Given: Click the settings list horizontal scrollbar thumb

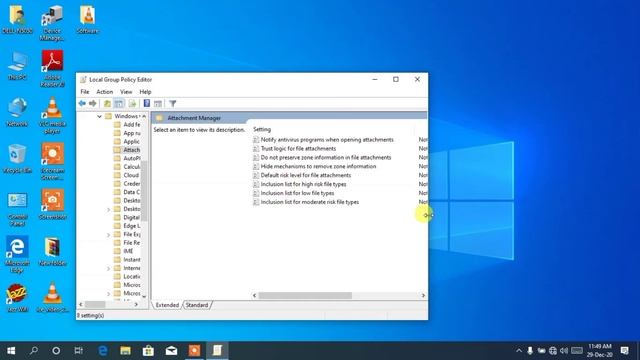Looking at the screenshot, I should point(305,296).
